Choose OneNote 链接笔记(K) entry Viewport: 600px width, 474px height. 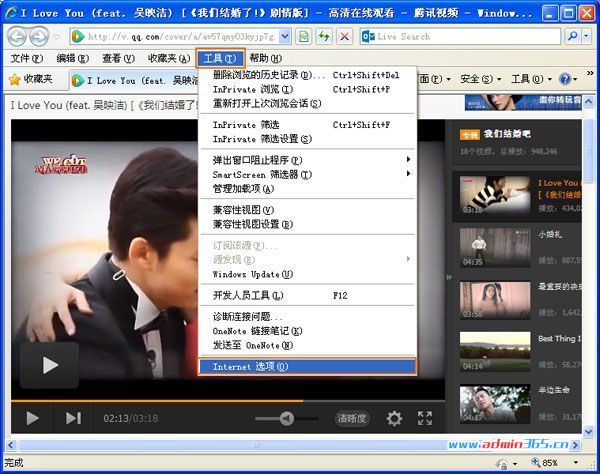(x=308, y=331)
